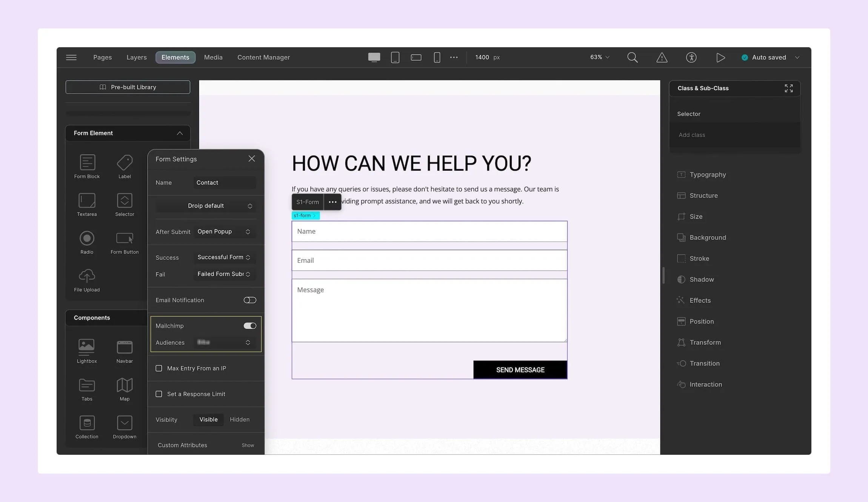Show Custom Attributes
This screenshot has height=502, width=868.
coord(248,445)
